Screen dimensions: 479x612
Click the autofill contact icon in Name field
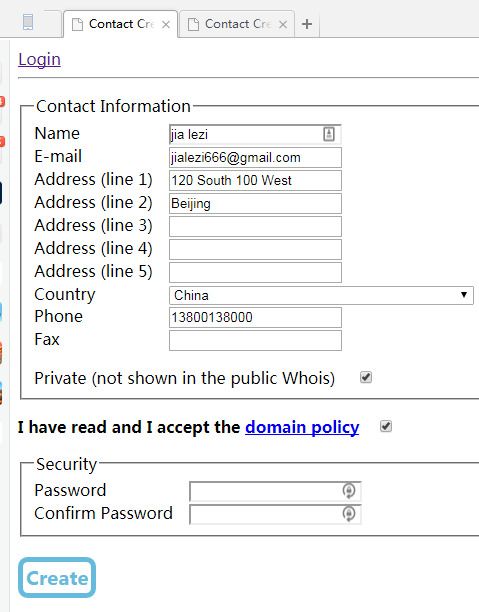tap(329, 134)
